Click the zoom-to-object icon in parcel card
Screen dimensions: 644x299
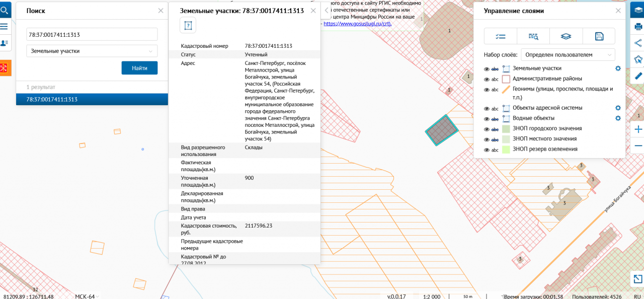(x=188, y=25)
